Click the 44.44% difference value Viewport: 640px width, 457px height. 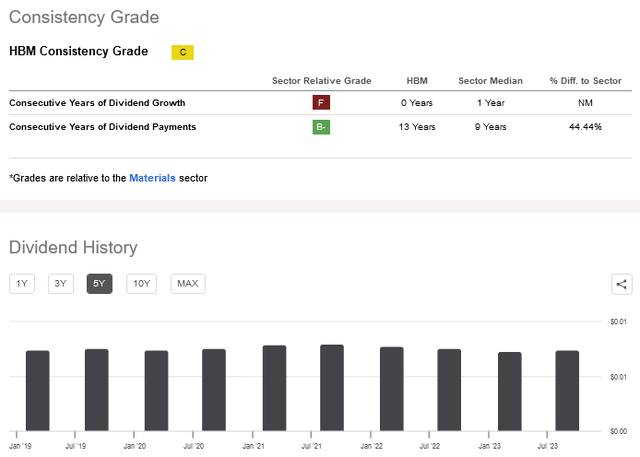click(x=585, y=127)
